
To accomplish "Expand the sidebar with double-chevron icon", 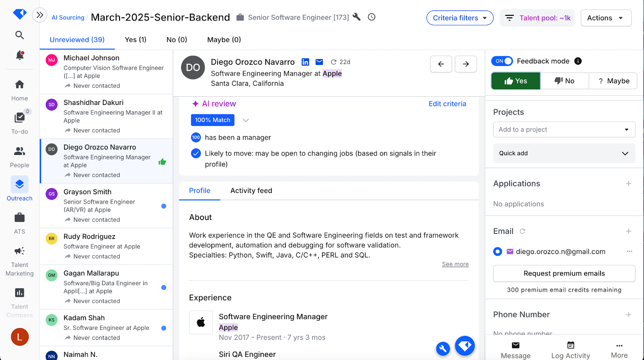I will (39, 15).
